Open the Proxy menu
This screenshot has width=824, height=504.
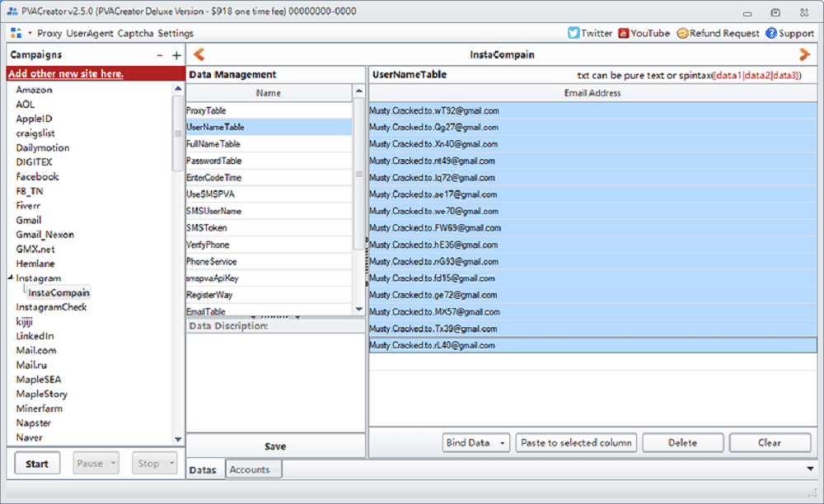[x=49, y=33]
